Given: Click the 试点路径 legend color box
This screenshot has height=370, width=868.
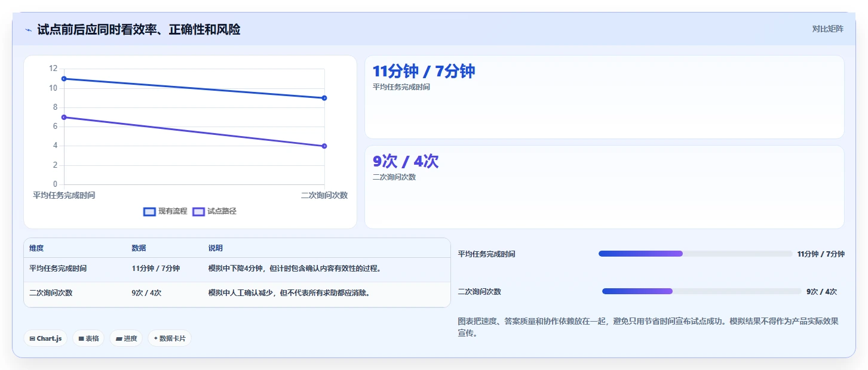Looking at the screenshot, I should 198,211.
